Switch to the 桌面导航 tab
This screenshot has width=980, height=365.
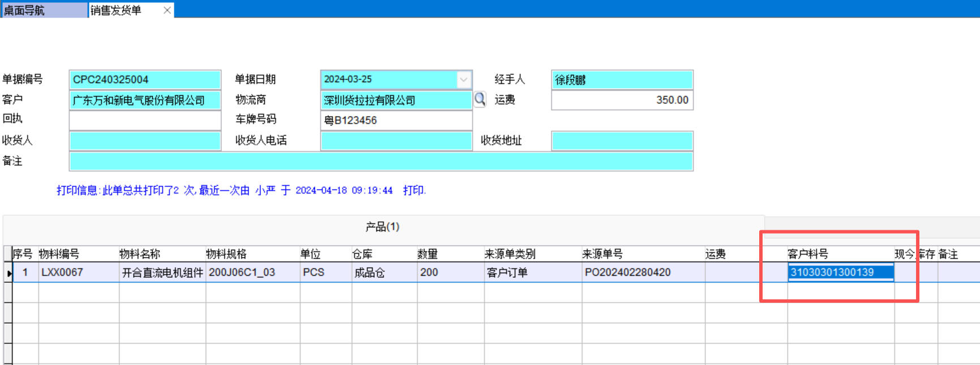[44, 10]
